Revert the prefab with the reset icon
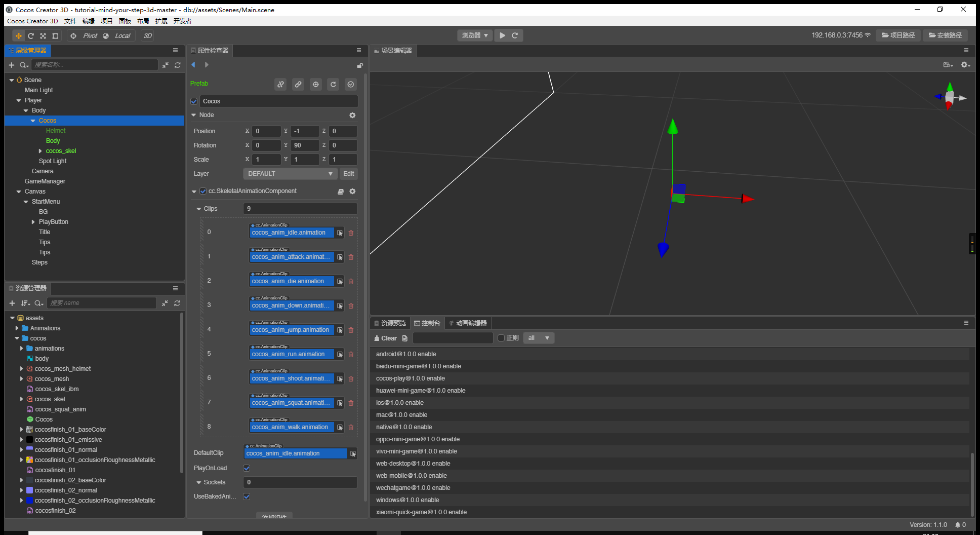980x535 pixels. pyautogui.click(x=333, y=85)
